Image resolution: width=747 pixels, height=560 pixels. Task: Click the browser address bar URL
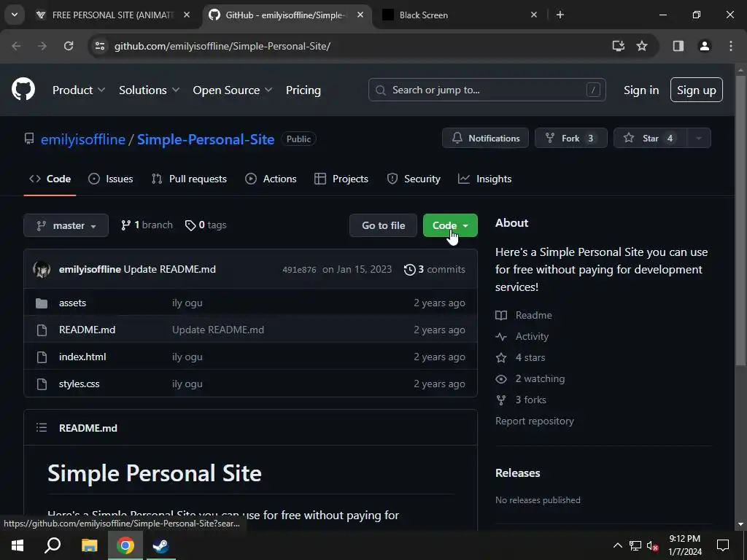point(222,46)
